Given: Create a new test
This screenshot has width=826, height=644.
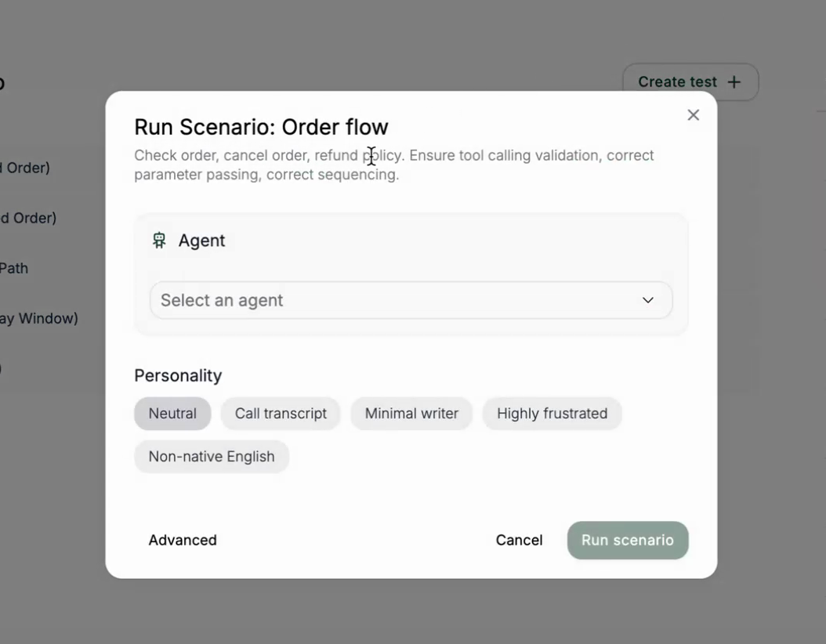Looking at the screenshot, I should pyautogui.click(x=690, y=81).
